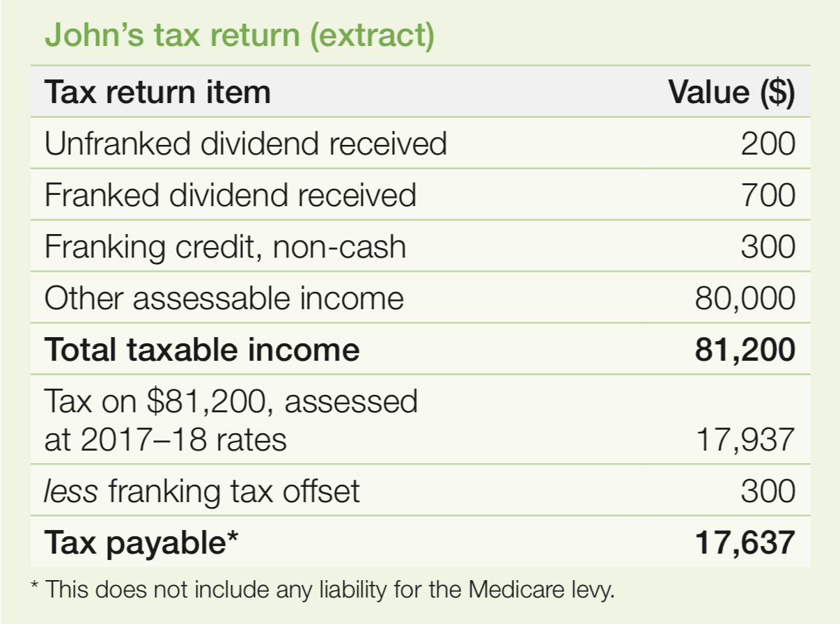Click the value 80,000
Screen dimensions: 840x624
point(745,299)
